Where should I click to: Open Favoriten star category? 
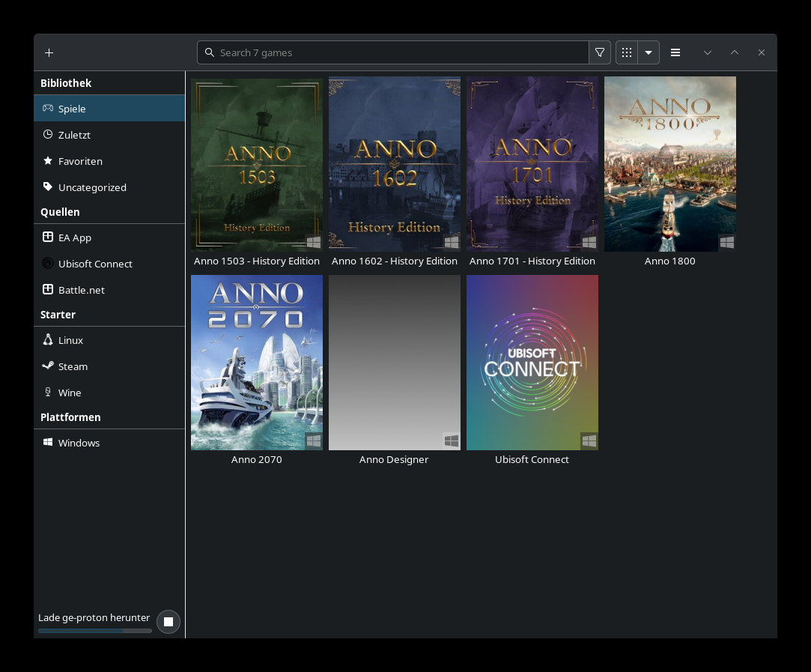80,161
